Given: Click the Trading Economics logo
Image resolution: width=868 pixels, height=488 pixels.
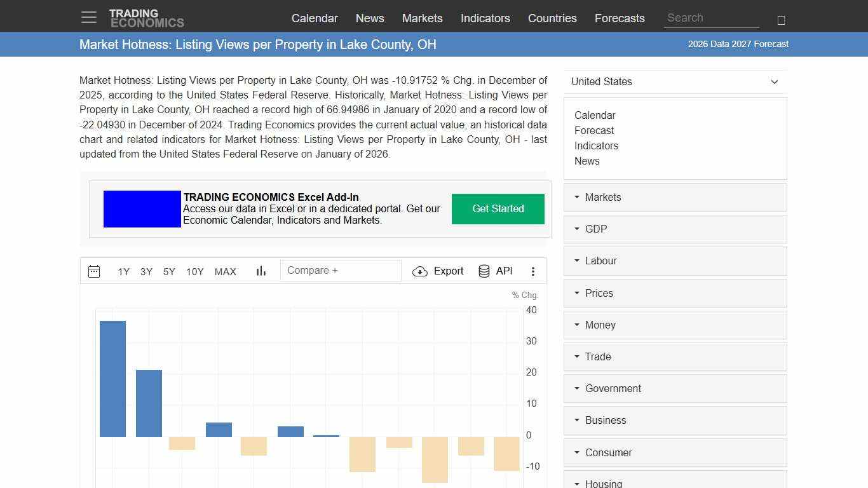Looking at the screenshot, I should click(x=147, y=17).
